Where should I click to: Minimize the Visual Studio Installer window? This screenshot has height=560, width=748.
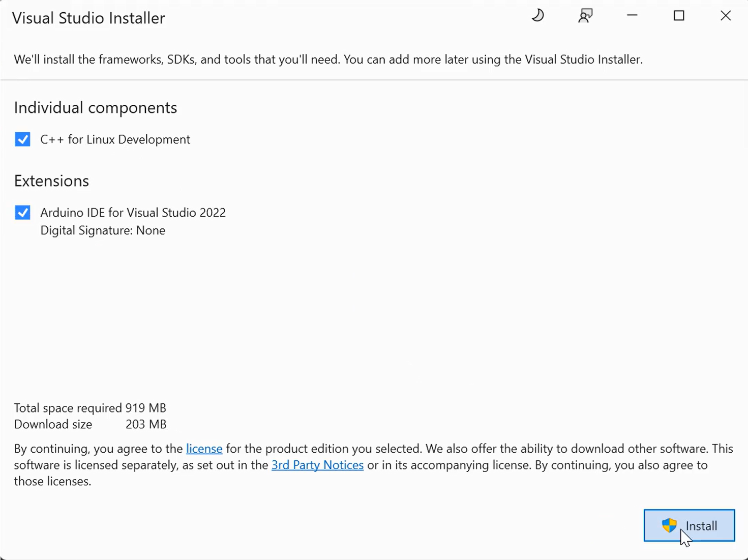tap(632, 16)
